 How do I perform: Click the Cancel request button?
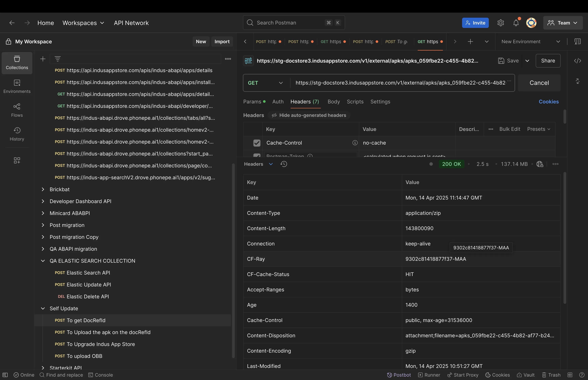(x=539, y=83)
